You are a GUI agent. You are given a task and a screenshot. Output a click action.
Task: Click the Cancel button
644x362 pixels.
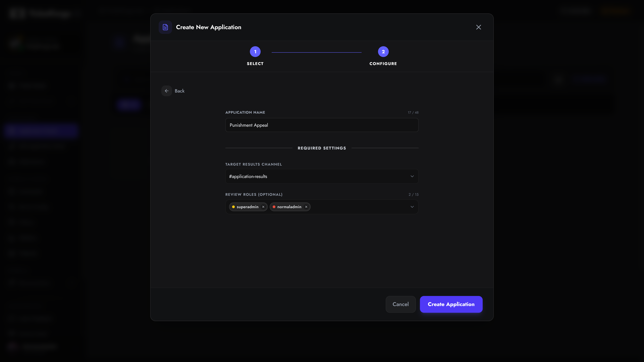(x=400, y=304)
